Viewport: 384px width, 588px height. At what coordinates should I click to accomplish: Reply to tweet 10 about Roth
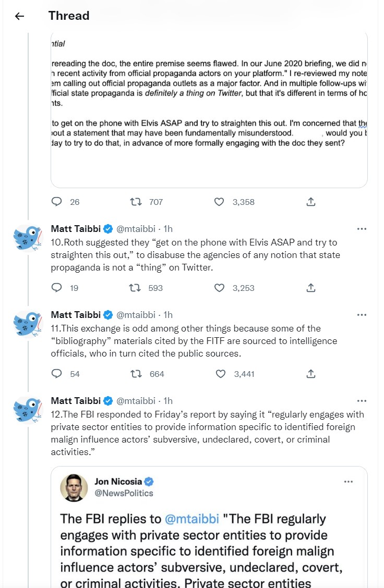point(57,288)
